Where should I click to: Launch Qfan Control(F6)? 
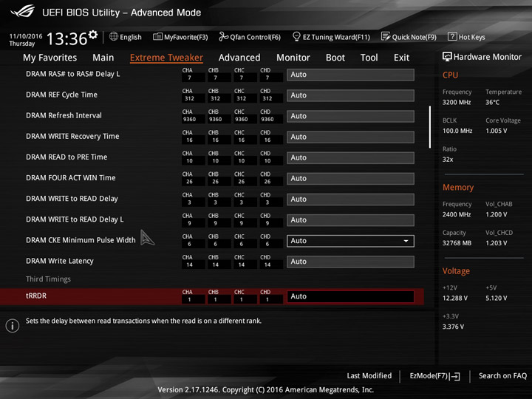click(x=250, y=37)
